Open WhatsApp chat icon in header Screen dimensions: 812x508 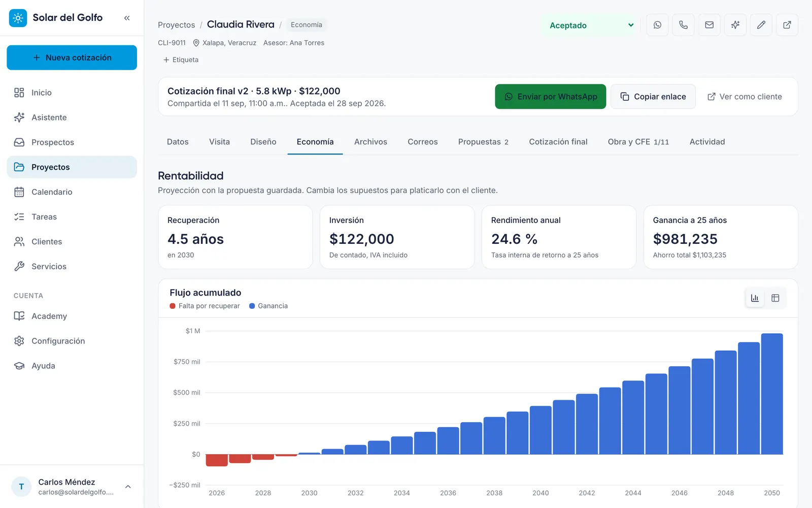[x=657, y=25]
